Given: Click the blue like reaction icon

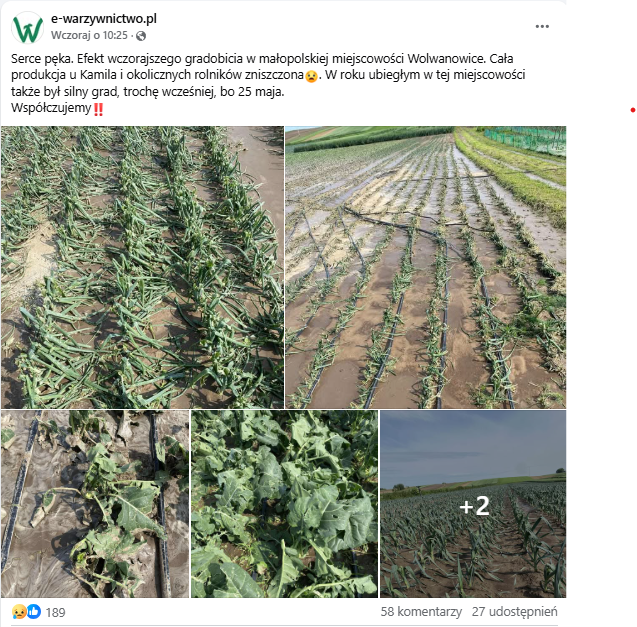Looking at the screenshot, I should coord(34,611).
